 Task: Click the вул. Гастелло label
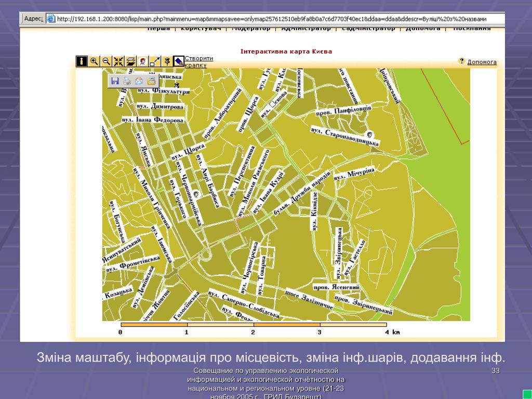(355, 258)
